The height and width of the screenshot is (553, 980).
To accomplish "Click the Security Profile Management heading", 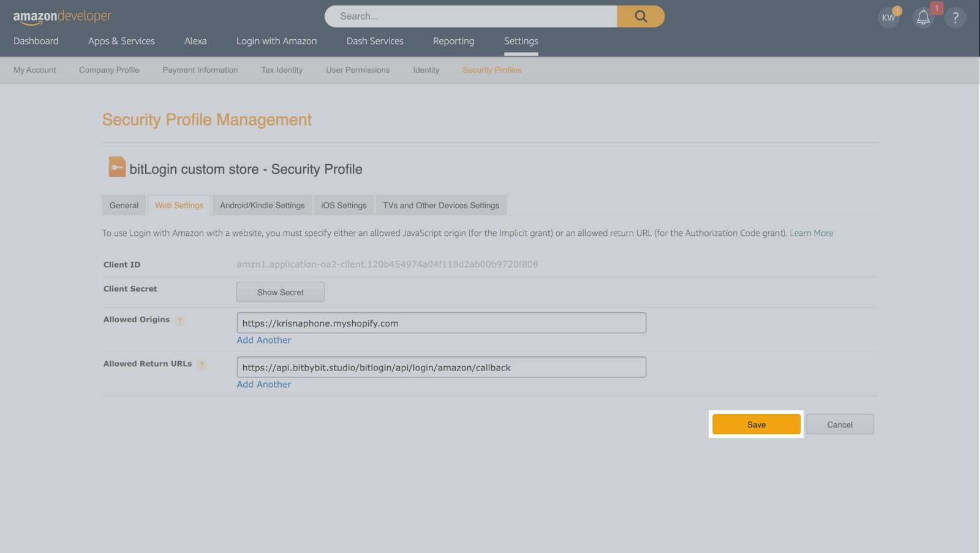I will point(207,120).
